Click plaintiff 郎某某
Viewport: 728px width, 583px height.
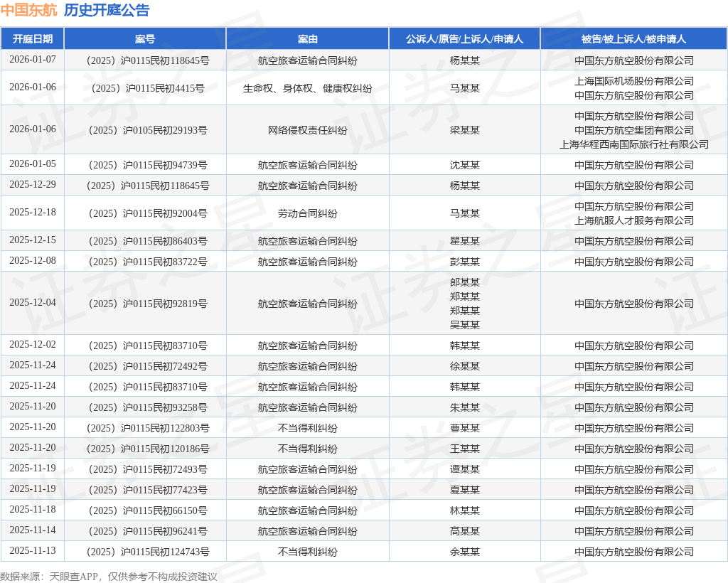point(465,282)
